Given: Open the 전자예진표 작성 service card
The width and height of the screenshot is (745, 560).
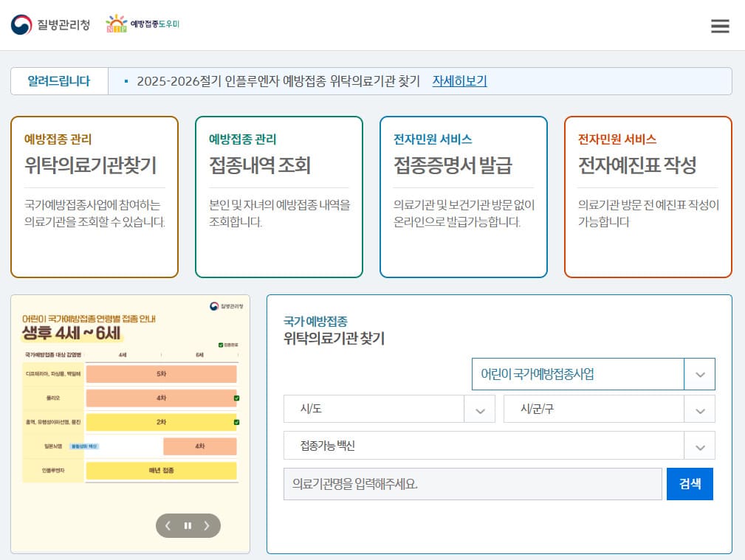Looking at the screenshot, I should [648, 196].
